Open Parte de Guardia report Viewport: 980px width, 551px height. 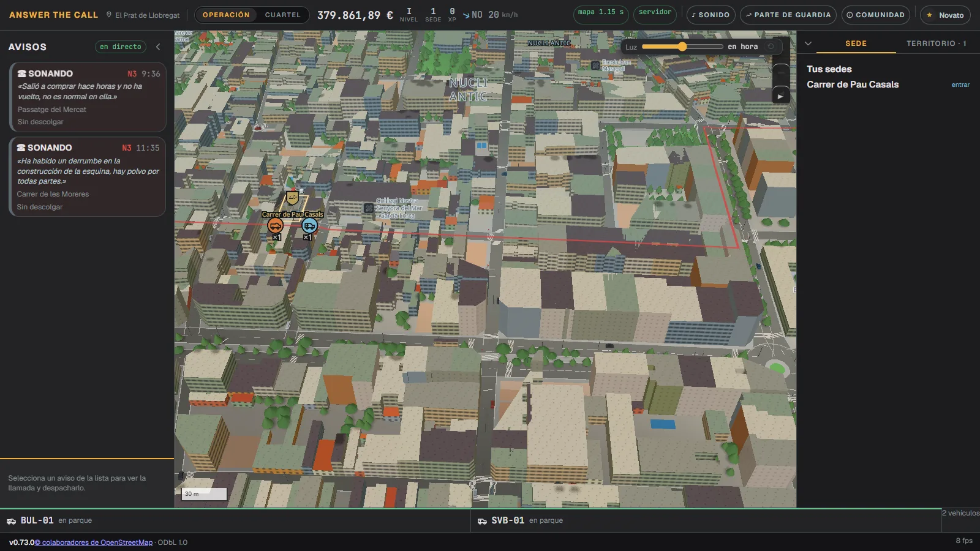pos(788,15)
